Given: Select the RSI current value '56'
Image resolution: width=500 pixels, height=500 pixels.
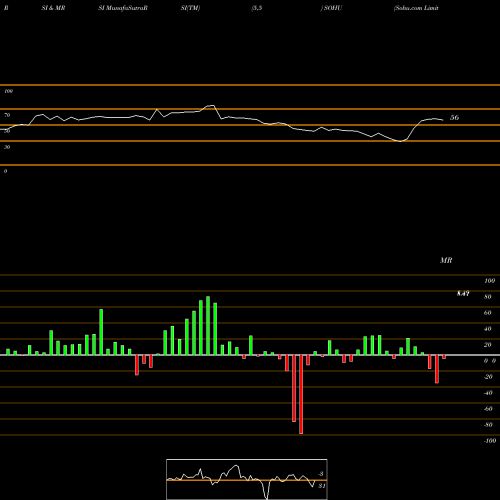Looking at the screenshot, I should (x=454, y=117).
